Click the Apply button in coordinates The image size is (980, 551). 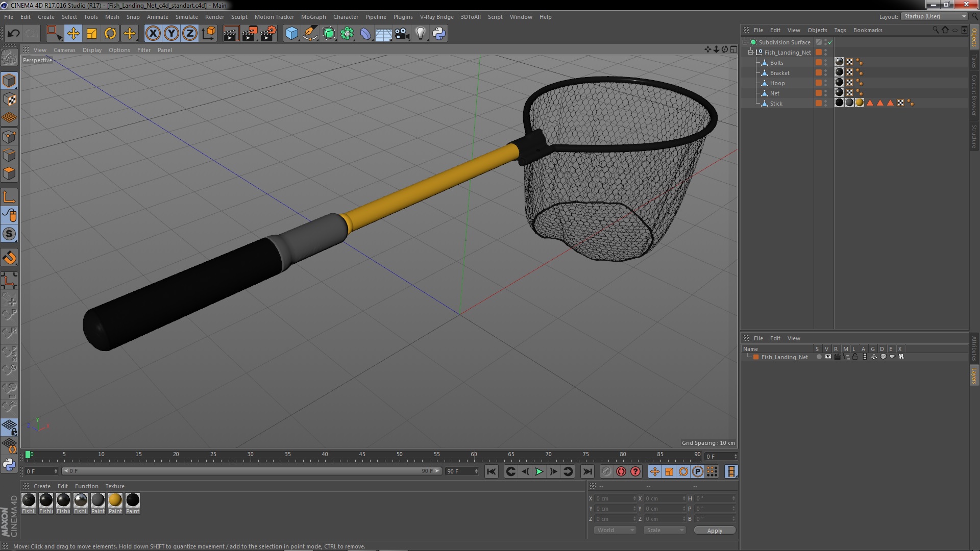[x=714, y=530]
